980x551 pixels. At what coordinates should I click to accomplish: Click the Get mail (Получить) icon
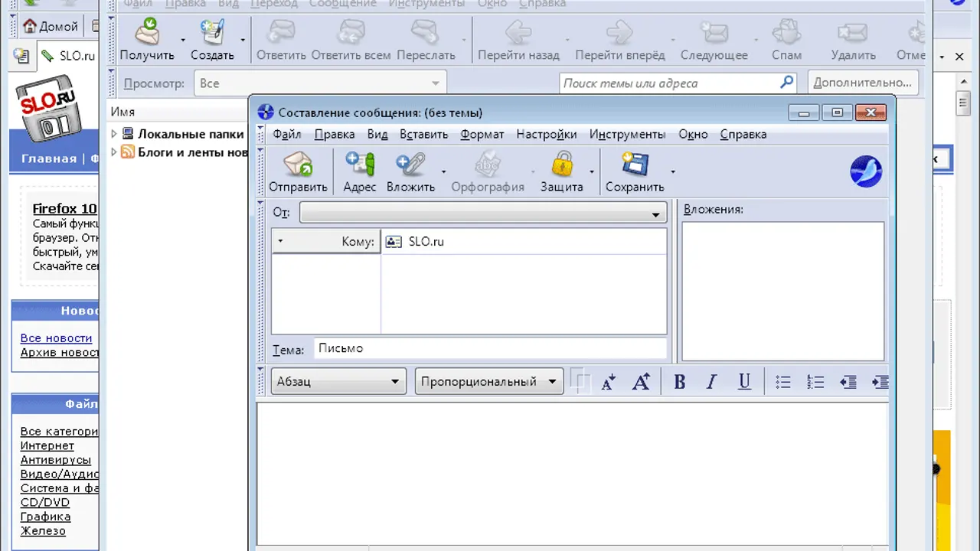coord(146,40)
